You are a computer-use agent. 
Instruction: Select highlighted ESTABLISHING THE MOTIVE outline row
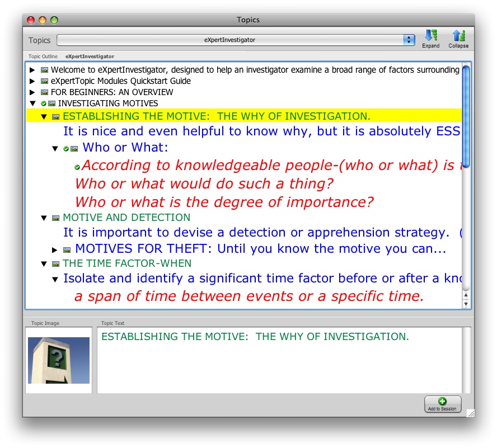(244, 116)
